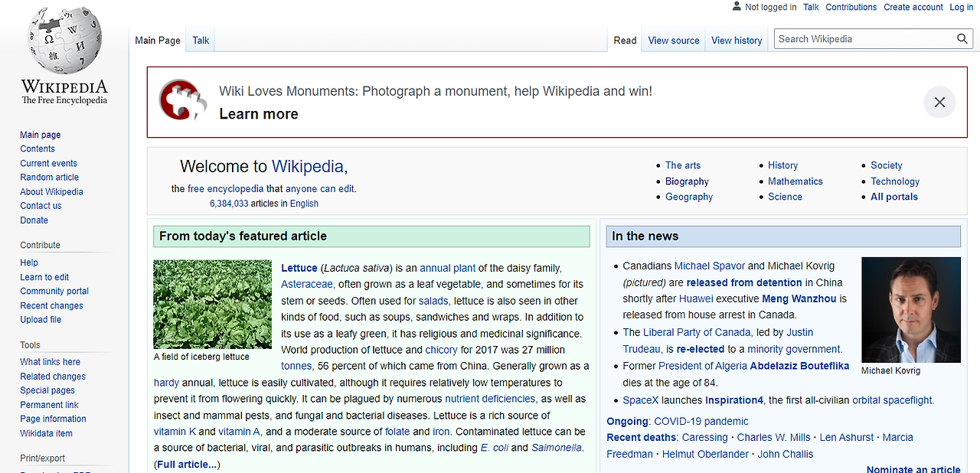Open the View source tab

[674, 41]
